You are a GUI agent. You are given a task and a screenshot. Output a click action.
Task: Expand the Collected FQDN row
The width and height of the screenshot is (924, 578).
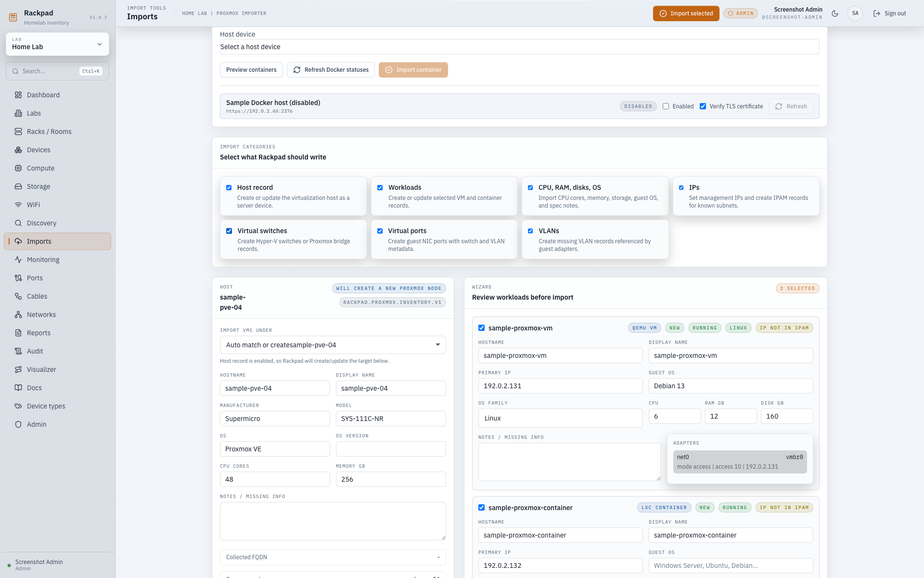(x=333, y=557)
